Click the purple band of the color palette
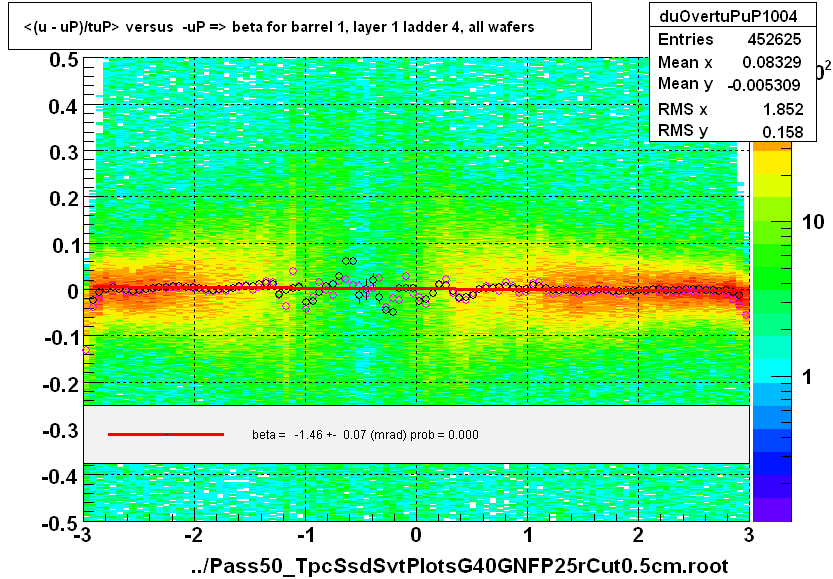Image resolution: width=833 pixels, height=579 pixels. pos(772,509)
